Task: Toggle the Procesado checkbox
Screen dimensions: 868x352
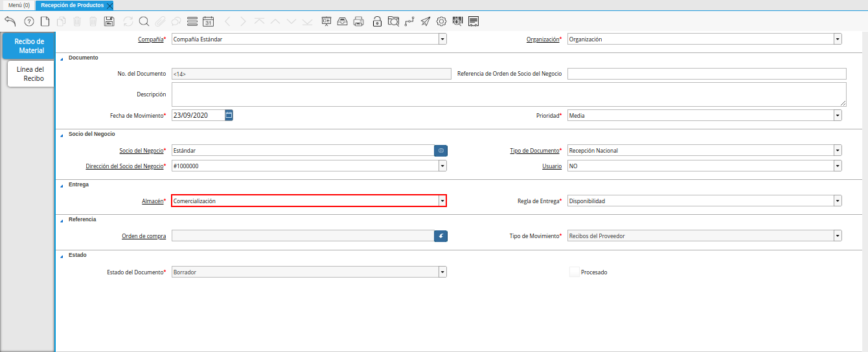Action: tap(574, 272)
